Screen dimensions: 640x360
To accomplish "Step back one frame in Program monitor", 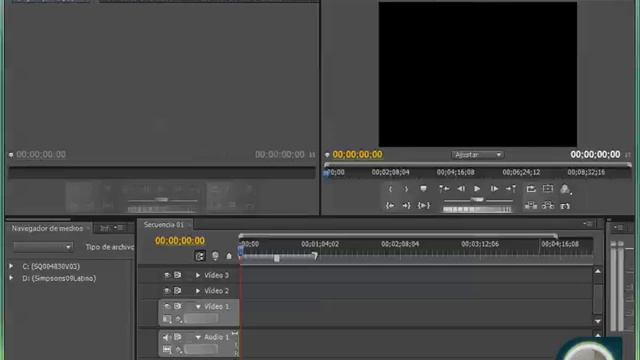I will point(461,189).
